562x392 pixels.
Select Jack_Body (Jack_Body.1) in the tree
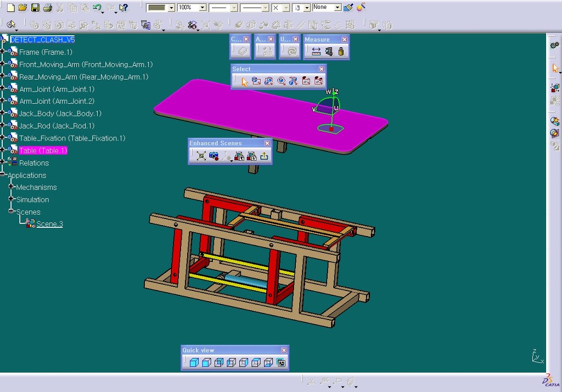(60, 114)
